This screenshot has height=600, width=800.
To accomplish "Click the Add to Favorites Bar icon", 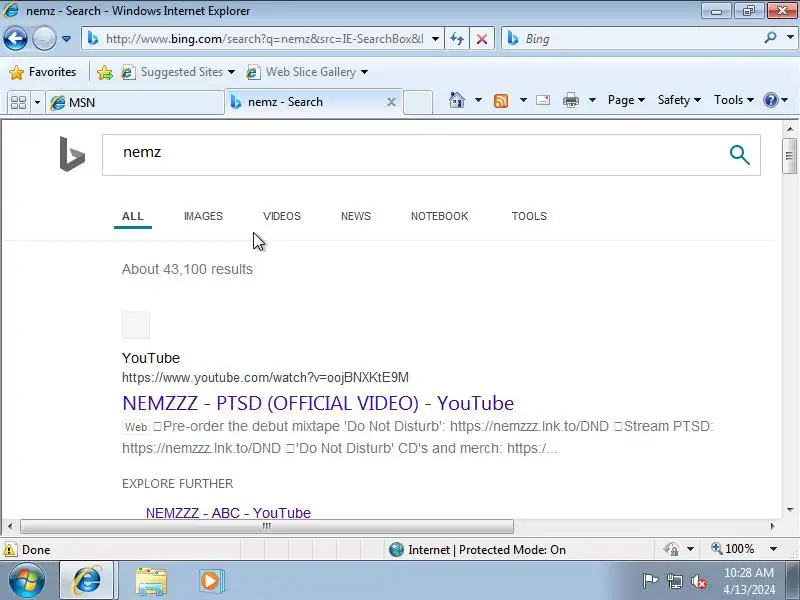I will coord(105,72).
